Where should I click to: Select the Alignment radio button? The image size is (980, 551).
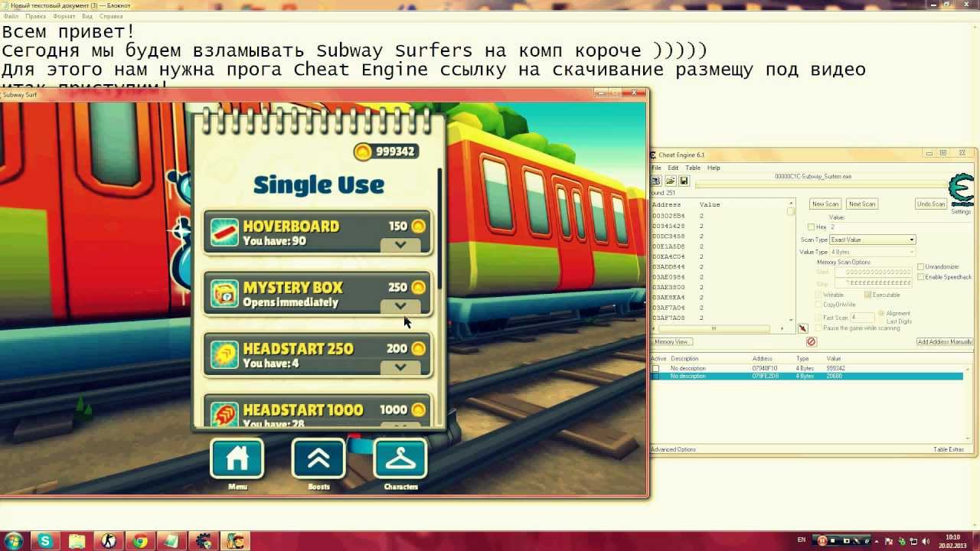tap(882, 313)
